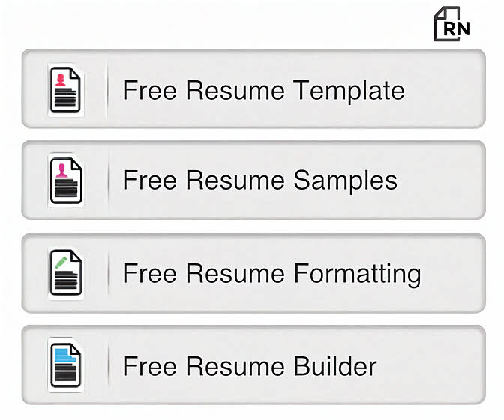
Task: Click the green pencil formatting document icon
Action: point(66,273)
